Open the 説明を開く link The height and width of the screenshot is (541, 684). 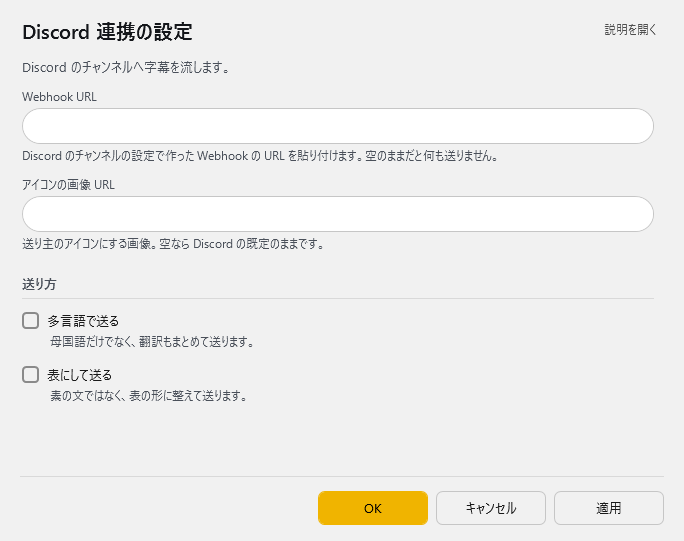point(630,30)
